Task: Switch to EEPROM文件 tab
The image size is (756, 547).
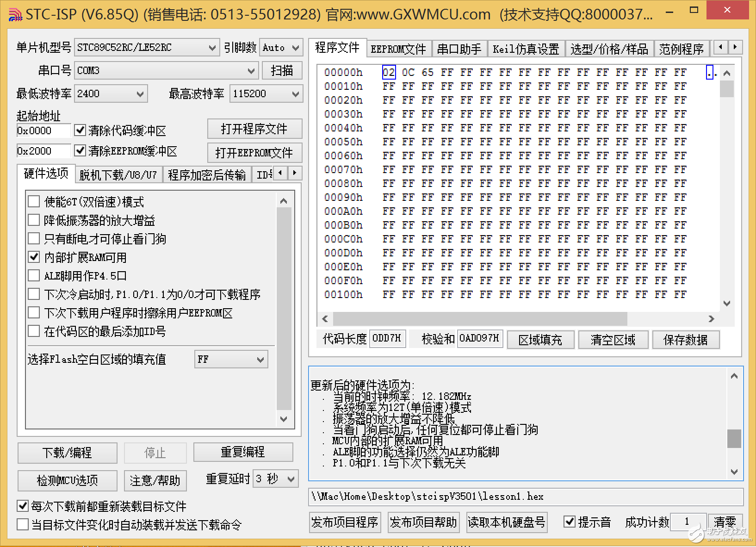Action: pyautogui.click(x=398, y=49)
